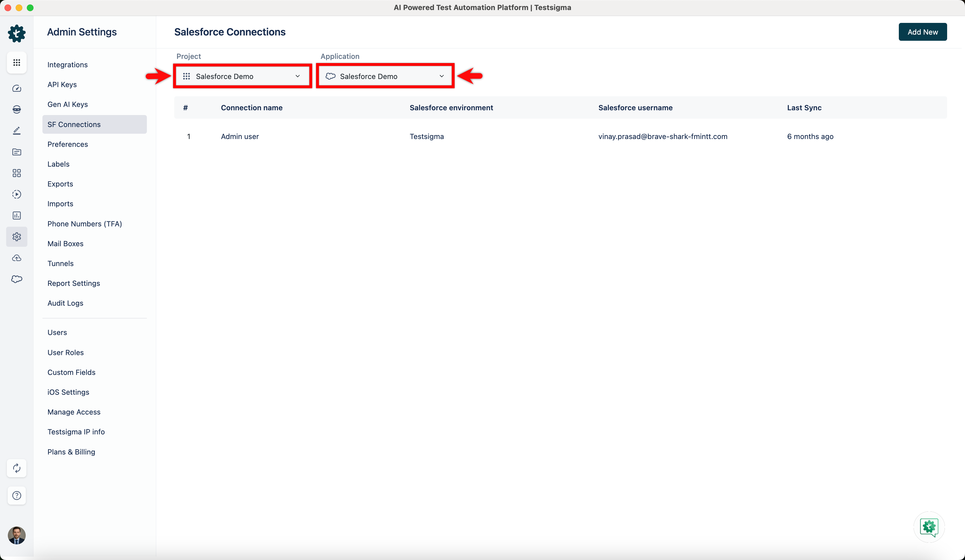Open the help question mark icon

16,495
